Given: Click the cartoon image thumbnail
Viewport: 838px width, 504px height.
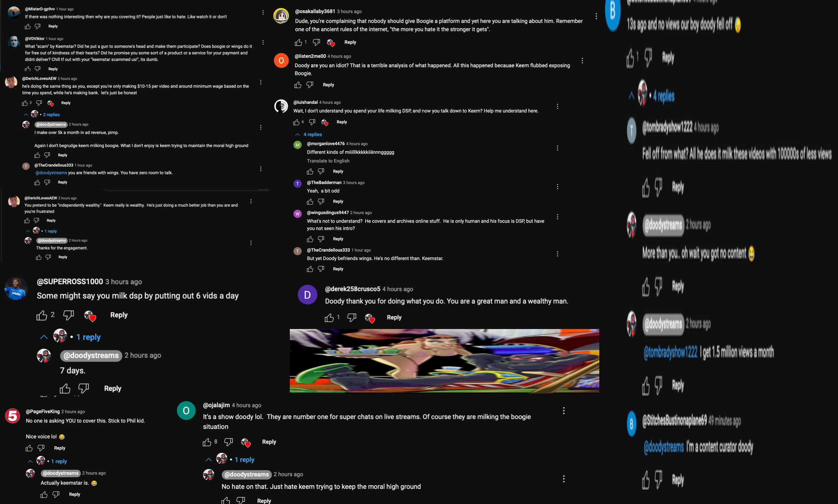Looking at the screenshot, I should tap(444, 361).
